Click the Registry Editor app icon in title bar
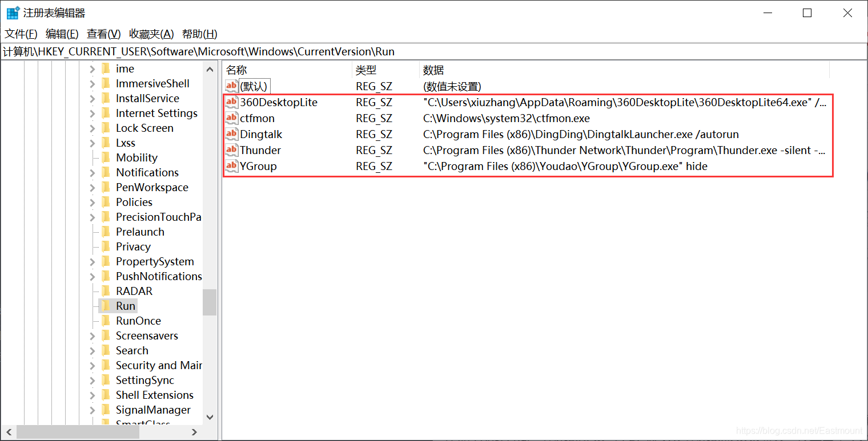This screenshot has height=441, width=868. 13,13
